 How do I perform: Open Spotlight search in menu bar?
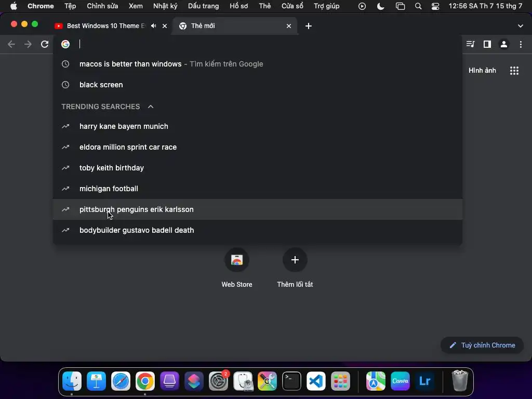(x=418, y=6)
